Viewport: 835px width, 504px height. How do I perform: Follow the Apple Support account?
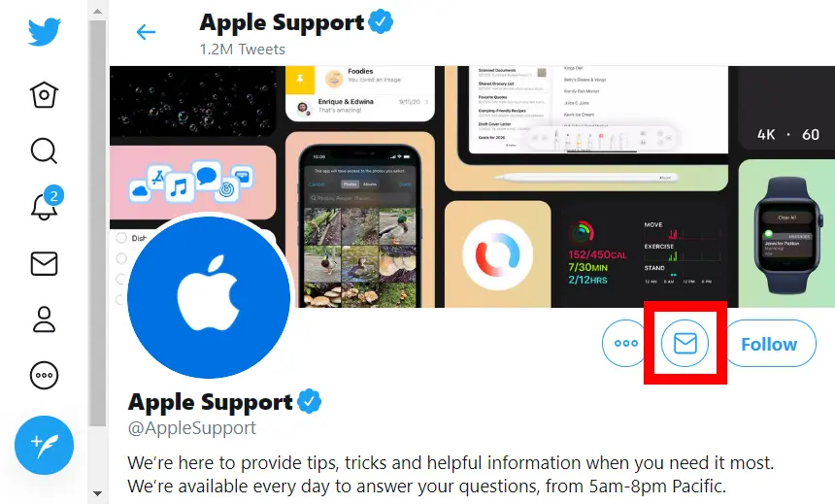770,344
